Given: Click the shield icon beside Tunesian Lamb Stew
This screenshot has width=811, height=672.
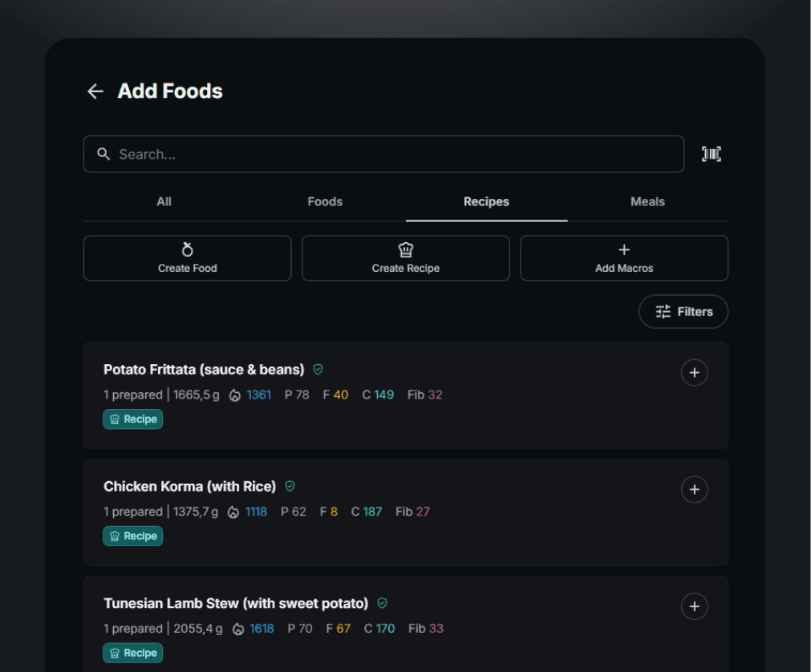Looking at the screenshot, I should pos(382,603).
